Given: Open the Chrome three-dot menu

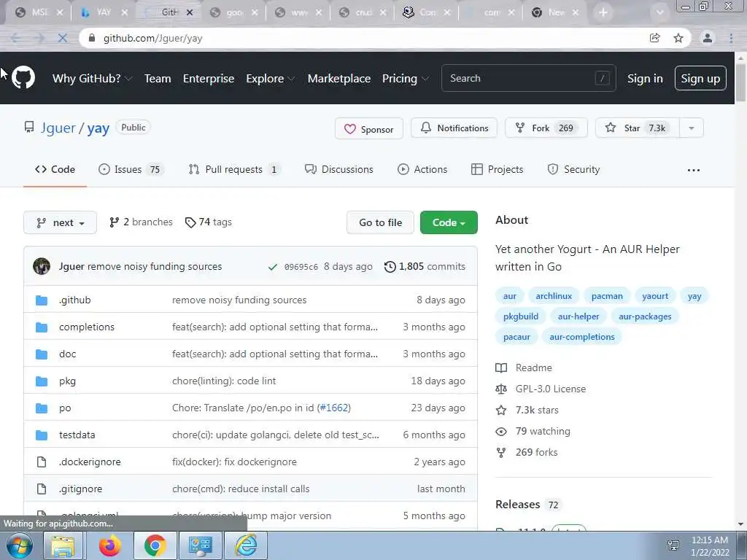Looking at the screenshot, I should 731,38.
